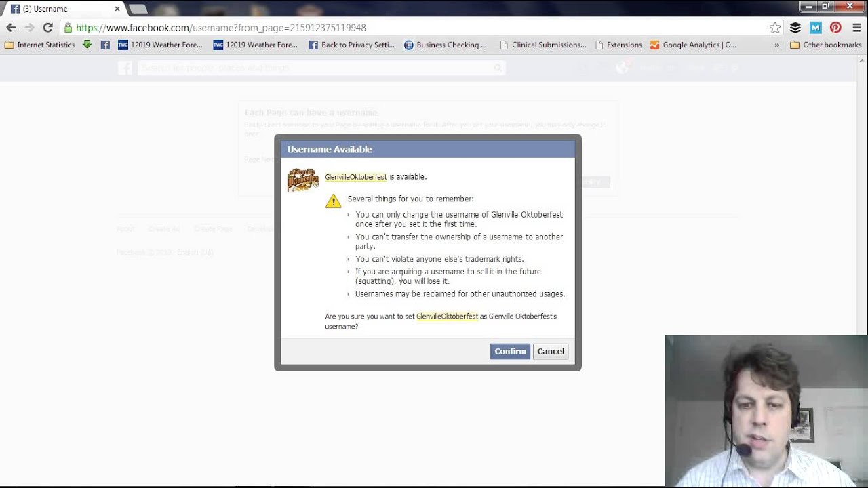This screenshot has width=868, height=488.
Task: Go back using the browser back arrow
Action: pos(11,28)
